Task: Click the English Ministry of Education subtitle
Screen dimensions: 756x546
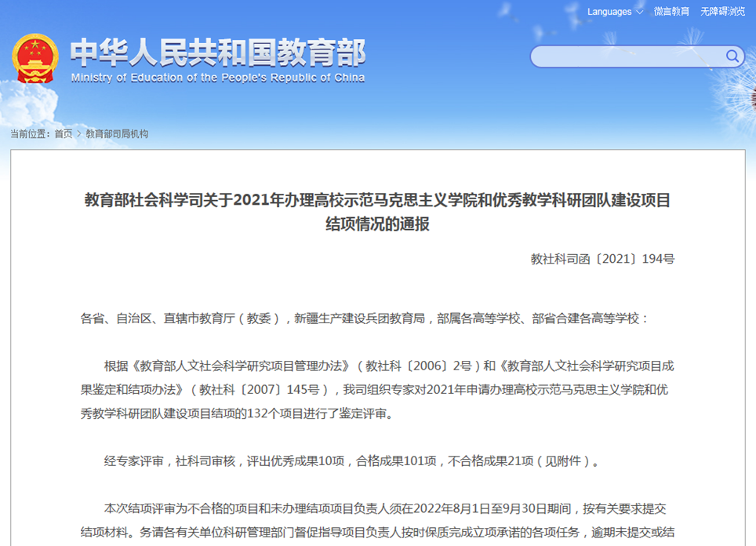Action: 218,78
